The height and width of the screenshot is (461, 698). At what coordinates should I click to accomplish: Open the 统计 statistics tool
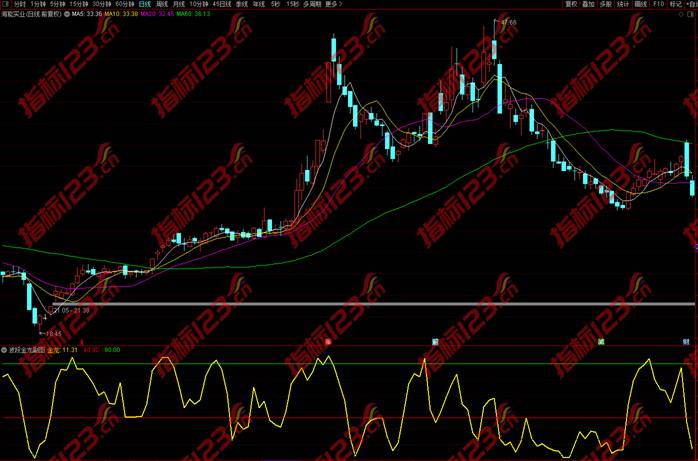coord(623,4)
